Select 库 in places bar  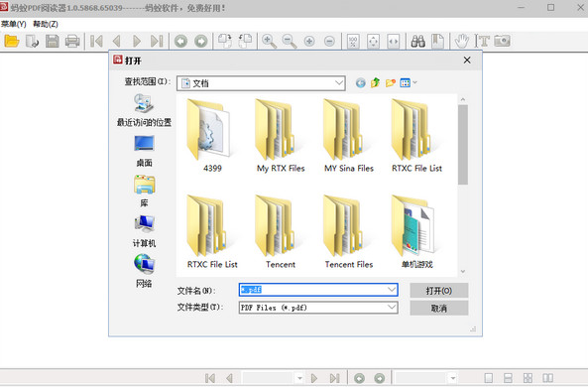point(144,192)
